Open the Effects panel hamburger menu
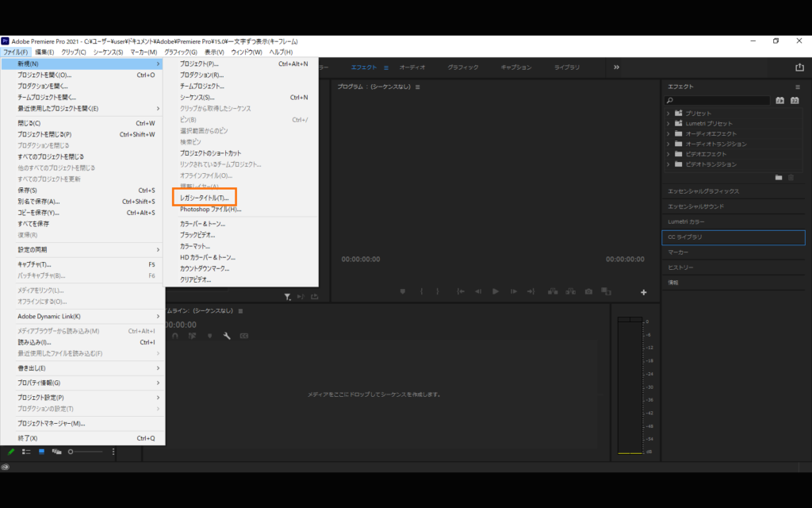This screenshot has width=812, height=508. click(x=798, y=87)
